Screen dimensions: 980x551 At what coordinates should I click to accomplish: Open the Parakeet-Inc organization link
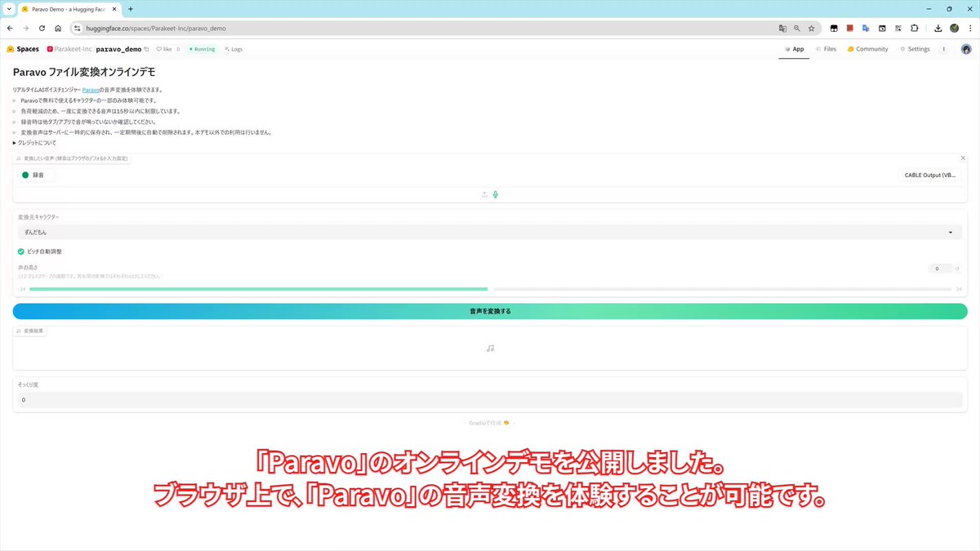[x=73, y=49]
